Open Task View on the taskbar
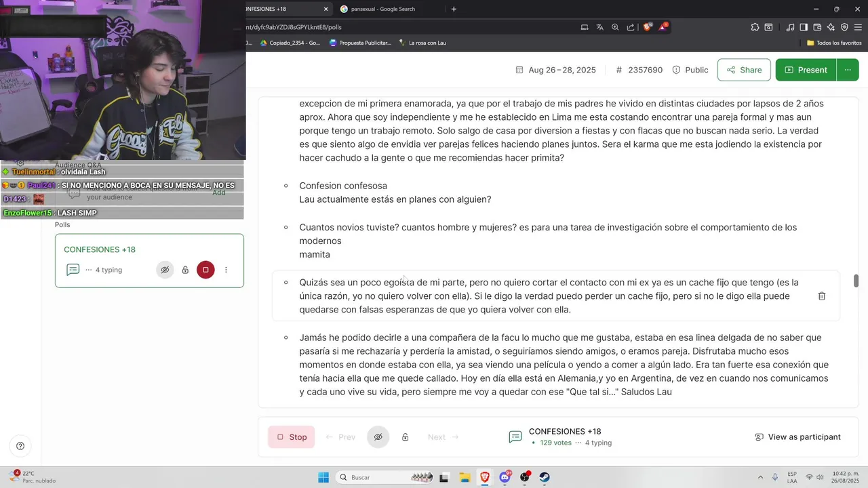This screenshot has height=488, width=868. click(x=444, y=477)
